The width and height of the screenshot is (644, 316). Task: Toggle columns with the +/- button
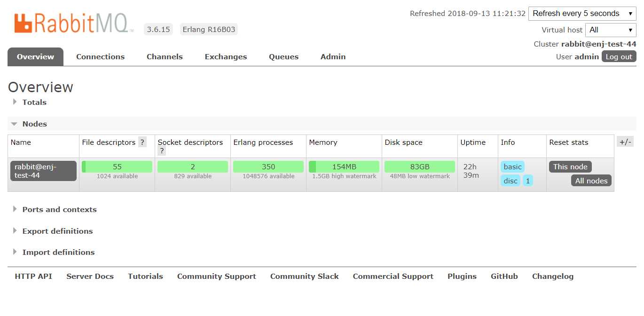(x=625, y=142)
